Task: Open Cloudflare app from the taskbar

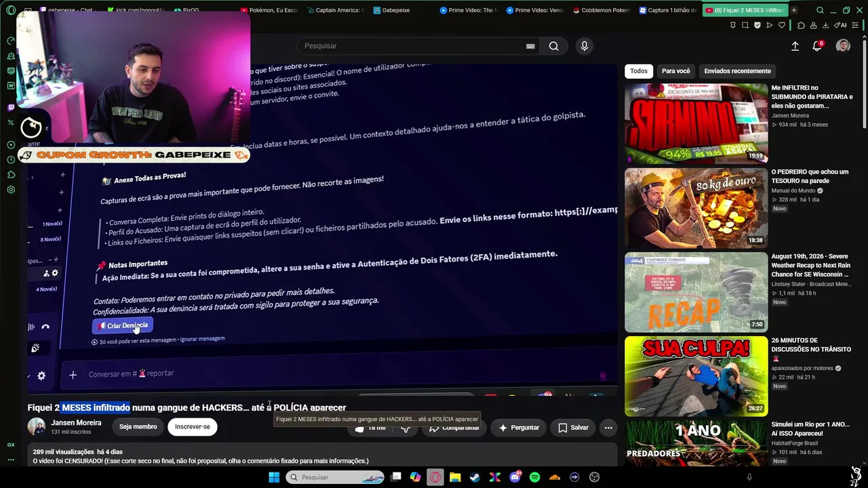Action: pyautogui.click(x=555, y=477)
